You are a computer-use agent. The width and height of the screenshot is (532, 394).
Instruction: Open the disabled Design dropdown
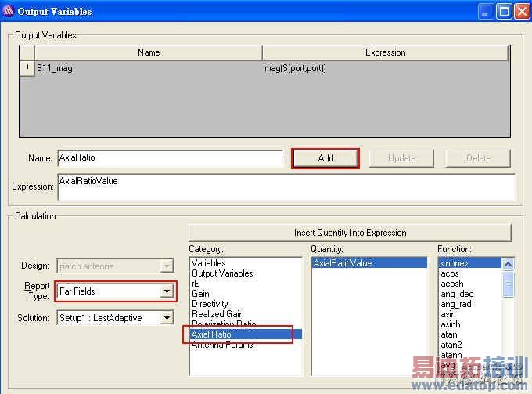tap(167, 266)
